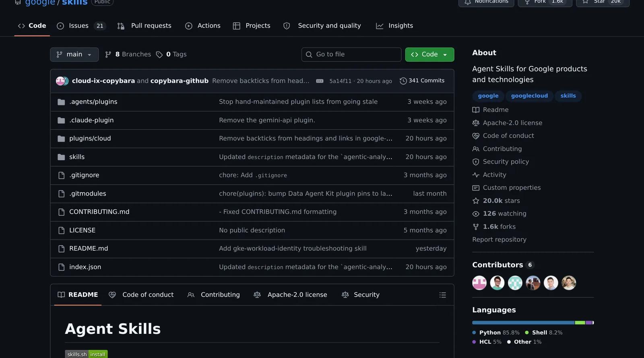Open Activity link in About sidebar

489,175
